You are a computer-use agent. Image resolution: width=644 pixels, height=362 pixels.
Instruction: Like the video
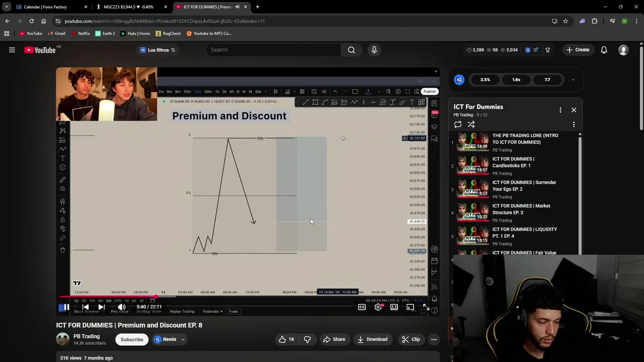click(x=287, y=339)
